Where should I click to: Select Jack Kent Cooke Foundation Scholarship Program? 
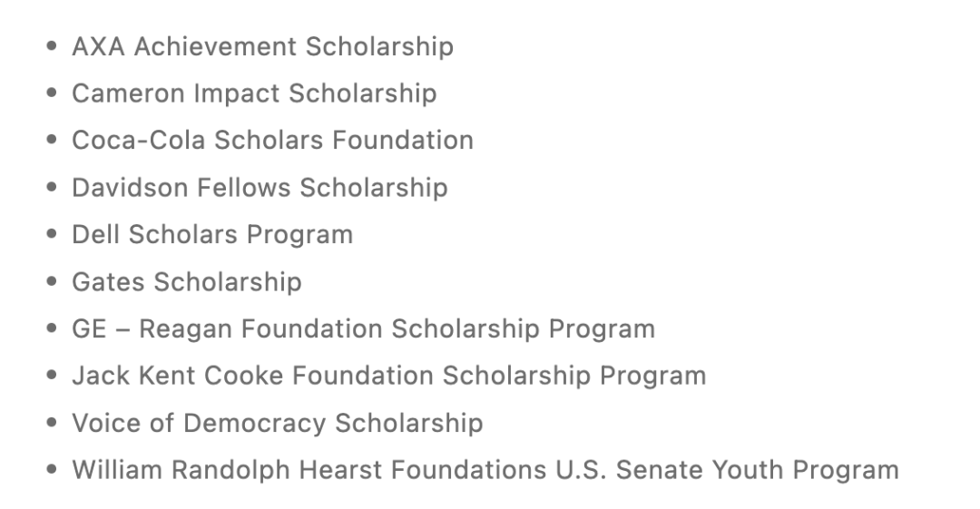click(388, 376)
